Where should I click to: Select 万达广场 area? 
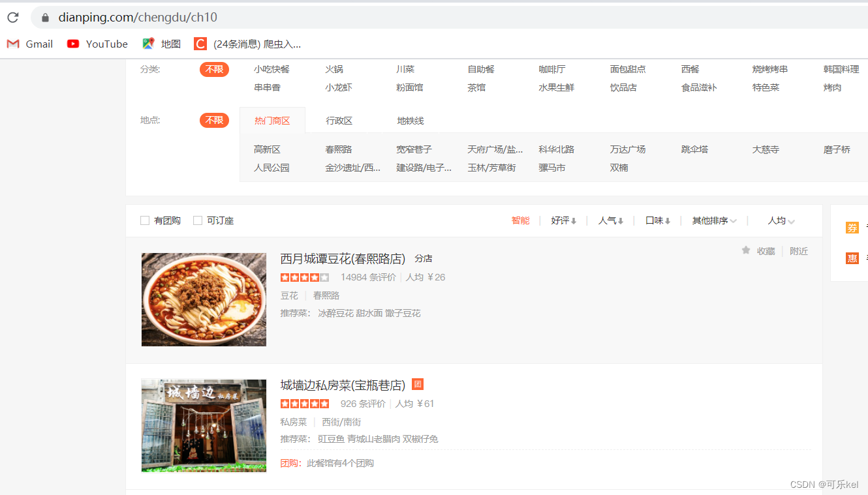point(628,149)
